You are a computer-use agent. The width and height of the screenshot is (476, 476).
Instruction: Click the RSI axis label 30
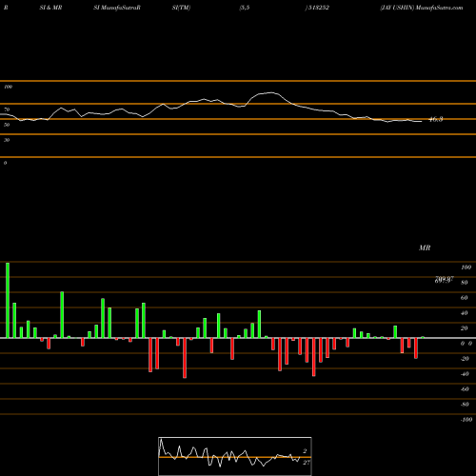click(7, 140)
